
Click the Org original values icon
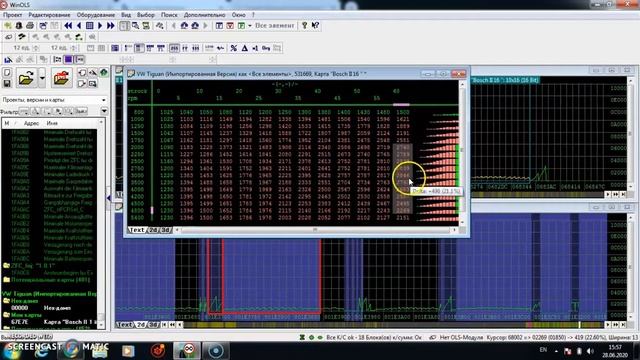tap(266, 48)
